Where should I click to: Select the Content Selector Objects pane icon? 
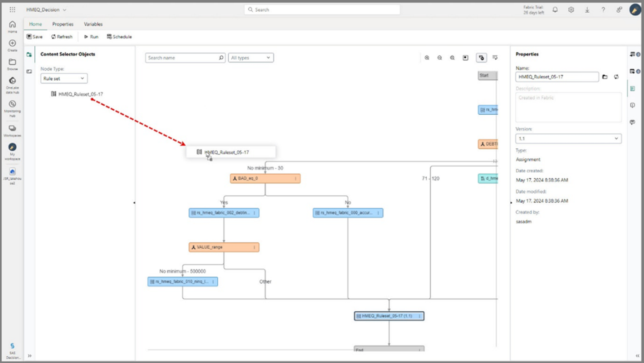tap(29, 54)
